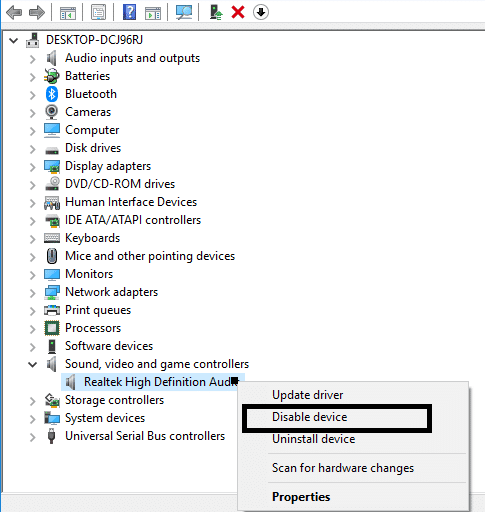This screenshot has height=512, width=485.
Task: Expand Audio inputs and outputs
Action: 32,59
